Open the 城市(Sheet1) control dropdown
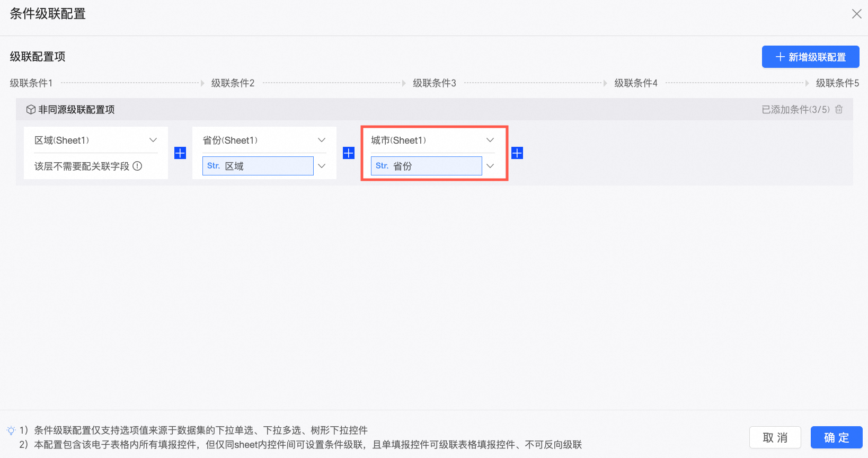 point(433,140)
